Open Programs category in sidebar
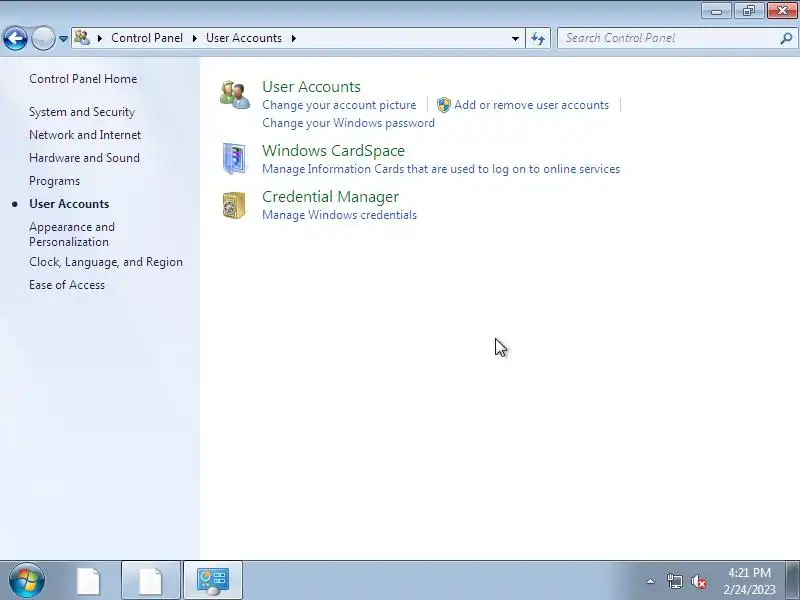The image size is (800, 600). 55,181
